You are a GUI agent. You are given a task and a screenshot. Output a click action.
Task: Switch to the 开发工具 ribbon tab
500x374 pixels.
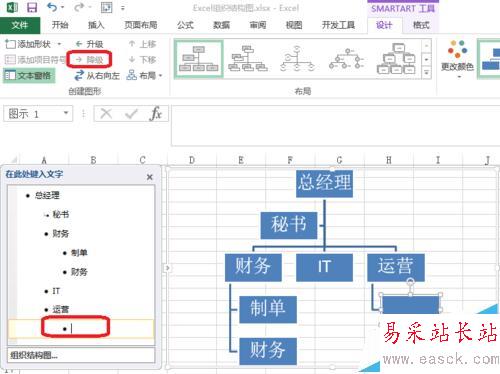click(x=338, y=25)
